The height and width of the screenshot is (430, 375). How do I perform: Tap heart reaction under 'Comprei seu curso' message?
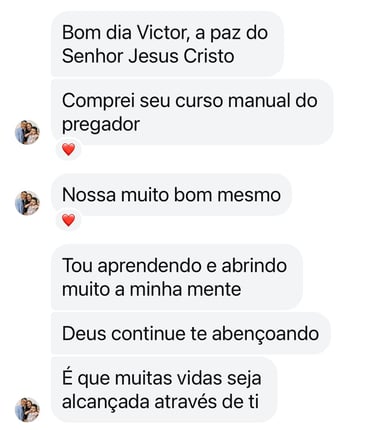pos(69,150)
